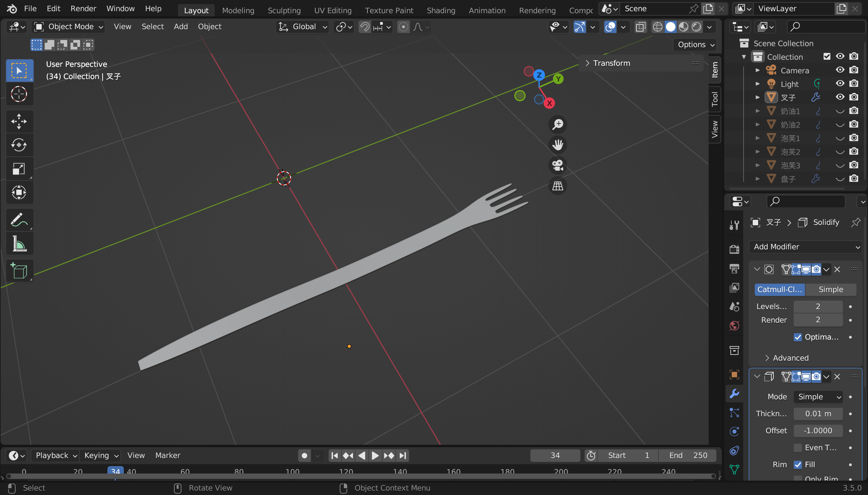Open the Solidify Mode Simple dropdown
This screenshot has height=495, width=868.
pos(818,397)
